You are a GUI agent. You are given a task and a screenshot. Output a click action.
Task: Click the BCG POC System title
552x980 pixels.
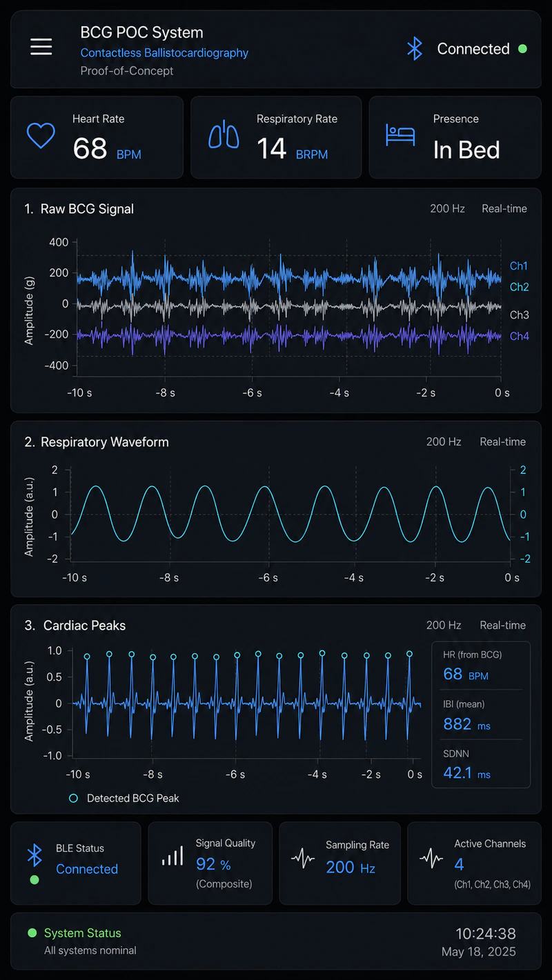[x=141, y=32]
